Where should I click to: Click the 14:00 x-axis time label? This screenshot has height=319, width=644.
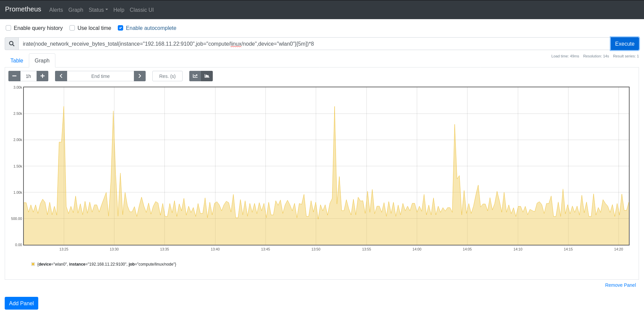[417, 249]
